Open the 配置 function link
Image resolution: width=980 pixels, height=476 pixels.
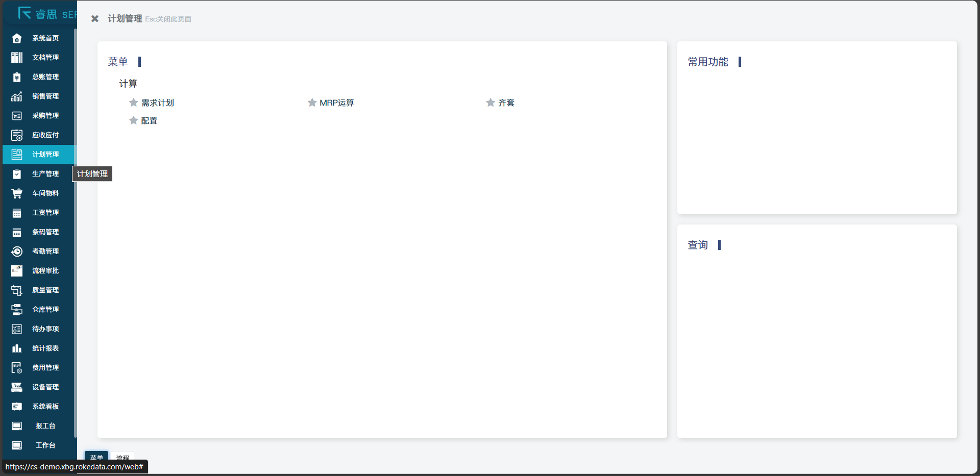(150, 120)
